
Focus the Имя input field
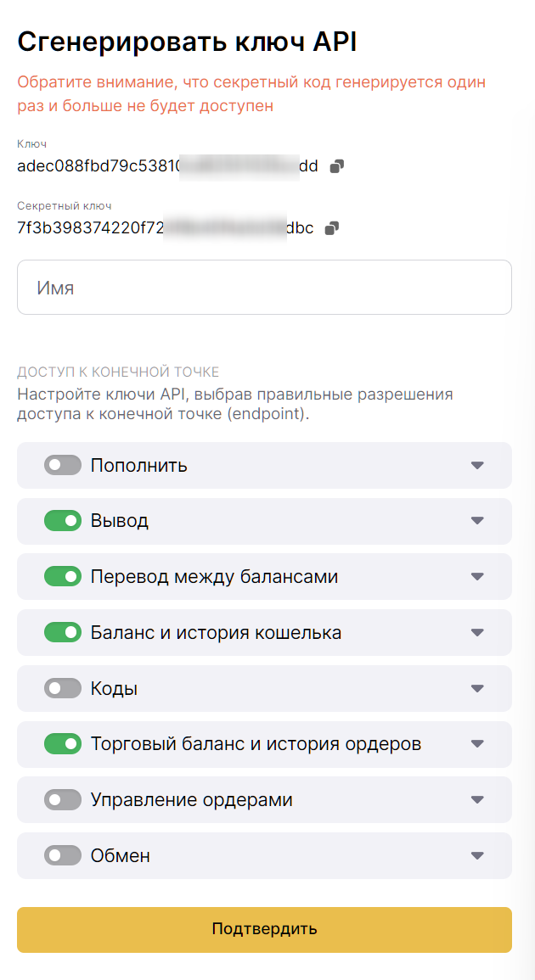tap(264, 288)
